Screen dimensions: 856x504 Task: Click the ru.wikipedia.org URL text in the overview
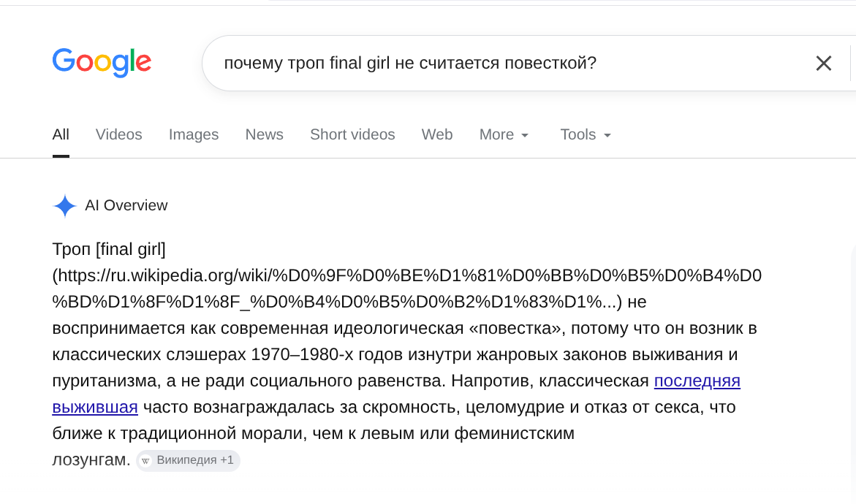click(x=406, y=289)
